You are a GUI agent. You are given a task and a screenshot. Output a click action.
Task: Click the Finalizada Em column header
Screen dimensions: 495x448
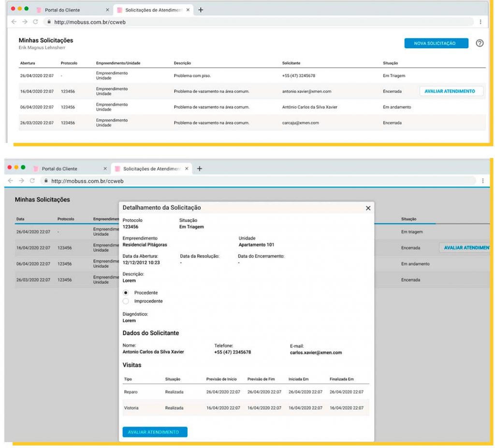coord(342,379)
